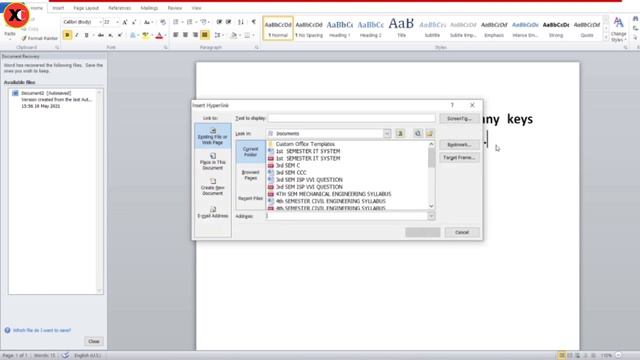Click the red Font Color icon

[x=159, y=36]
